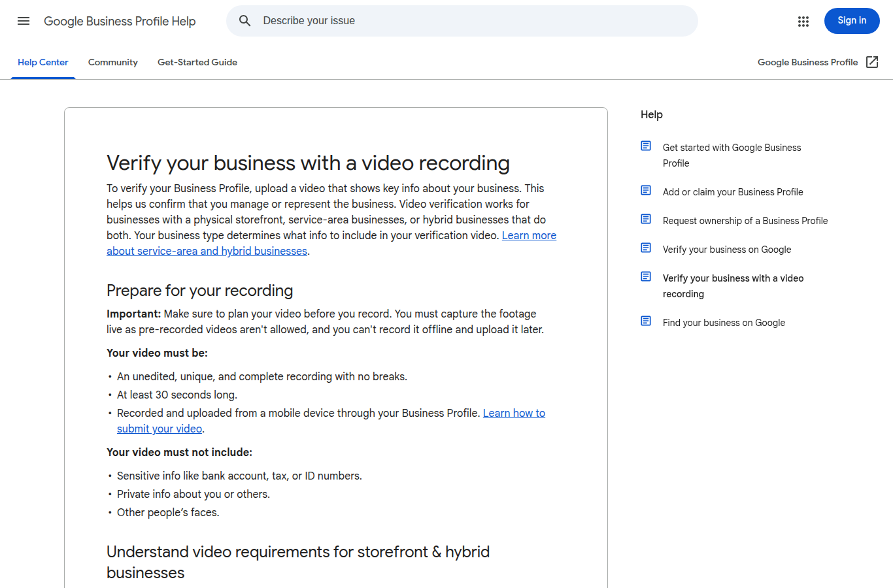Switch to the Help Center tab
This screenshot has height=588, width=893.
coord(43,62)
